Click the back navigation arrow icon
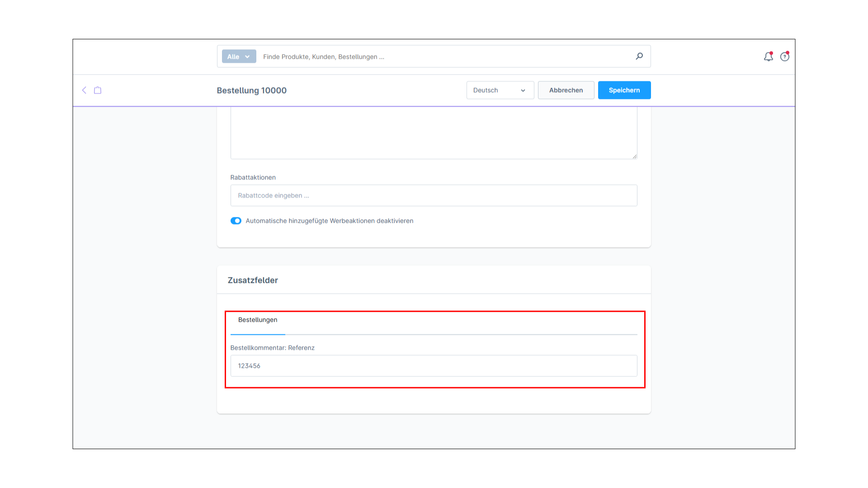 click(x=84, y=90)
